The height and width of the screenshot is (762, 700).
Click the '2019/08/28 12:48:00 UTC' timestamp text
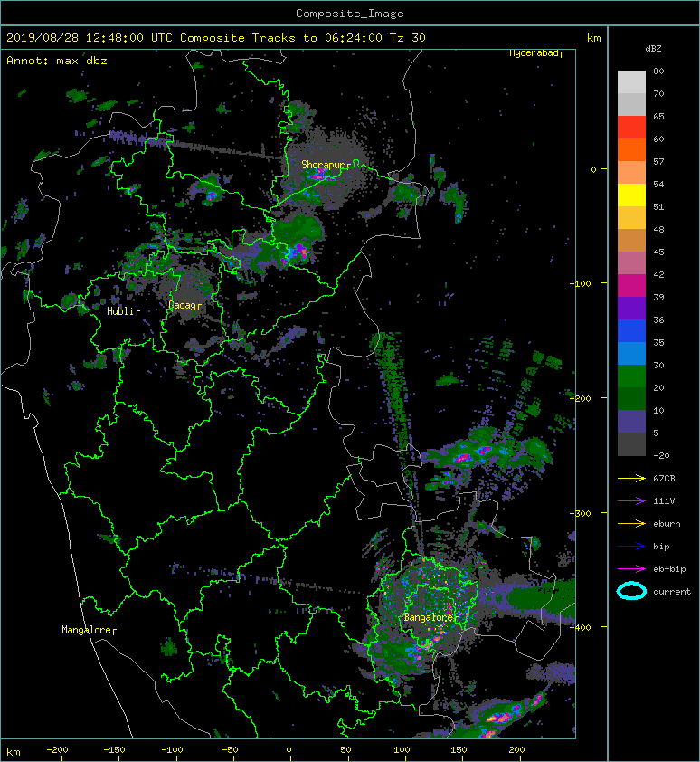[90, 38]
